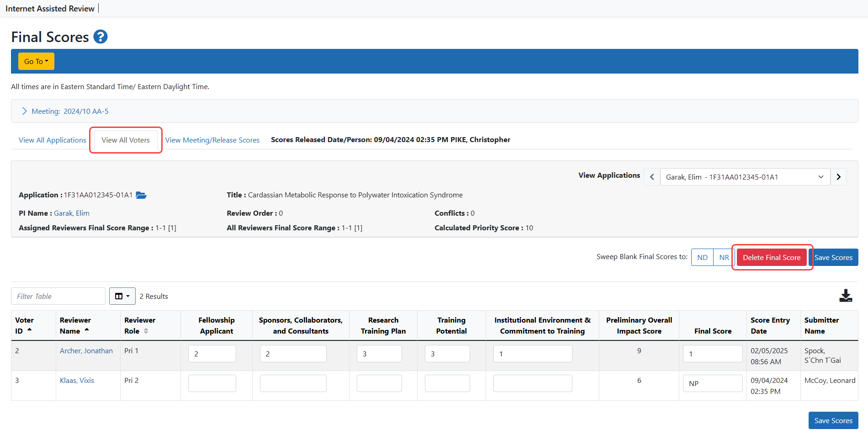Open the Go To dropdown menu
Image resolution: width=868 pixels, height=435 pixels.
point(36,61)
